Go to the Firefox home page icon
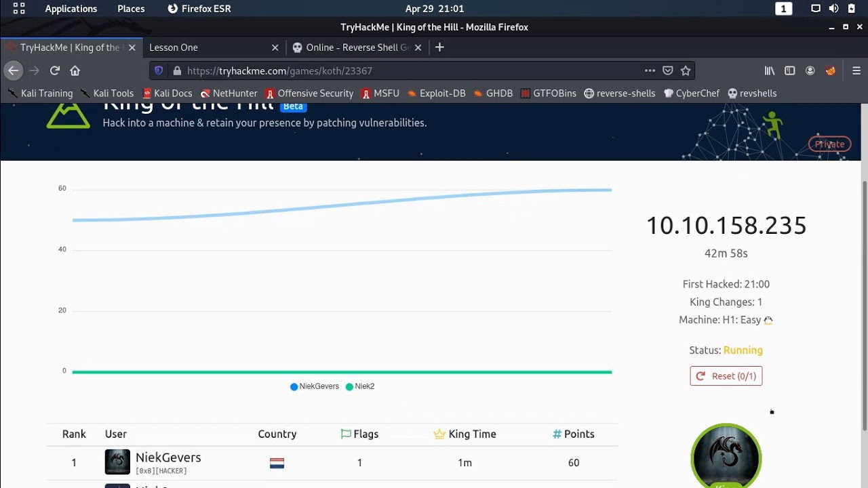Image resolution: width=868 pixels, height=488 pixels. coord(75,70)
